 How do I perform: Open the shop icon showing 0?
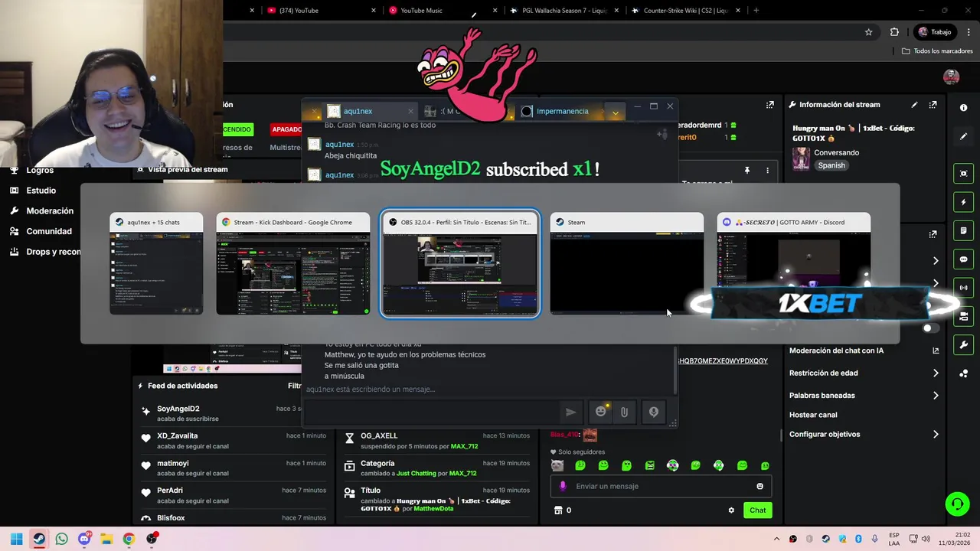[562, 510]
